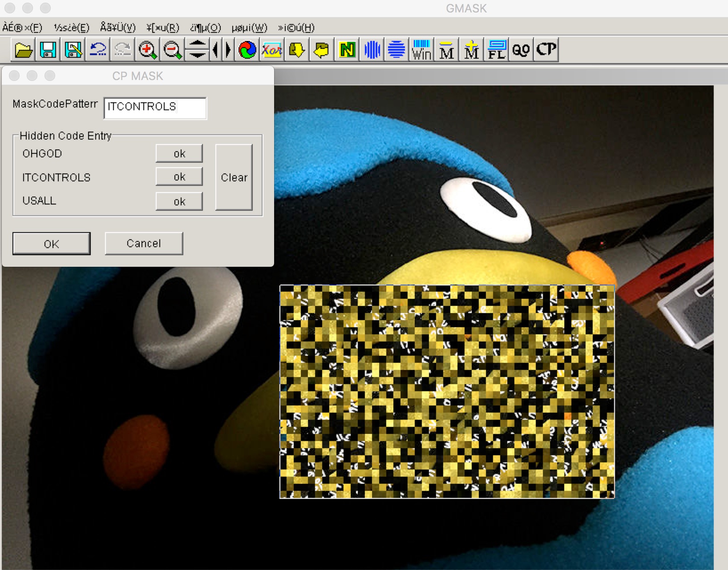Click the yellow left-arrow icon
Viewport: 728px width, 570px height.
[322, 49]
